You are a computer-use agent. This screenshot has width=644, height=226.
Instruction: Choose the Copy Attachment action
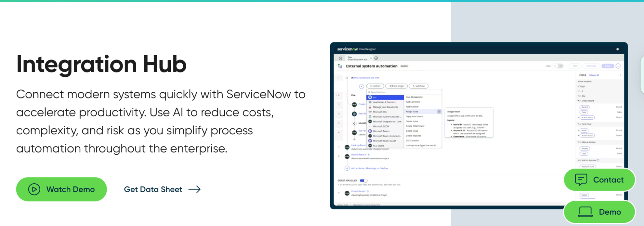(x=414, y=116)
